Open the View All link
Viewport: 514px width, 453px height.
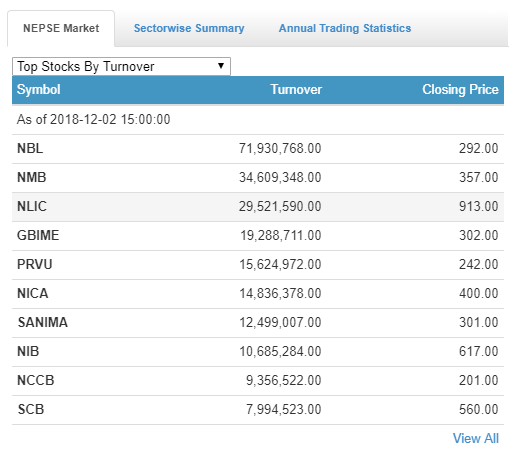476,438
